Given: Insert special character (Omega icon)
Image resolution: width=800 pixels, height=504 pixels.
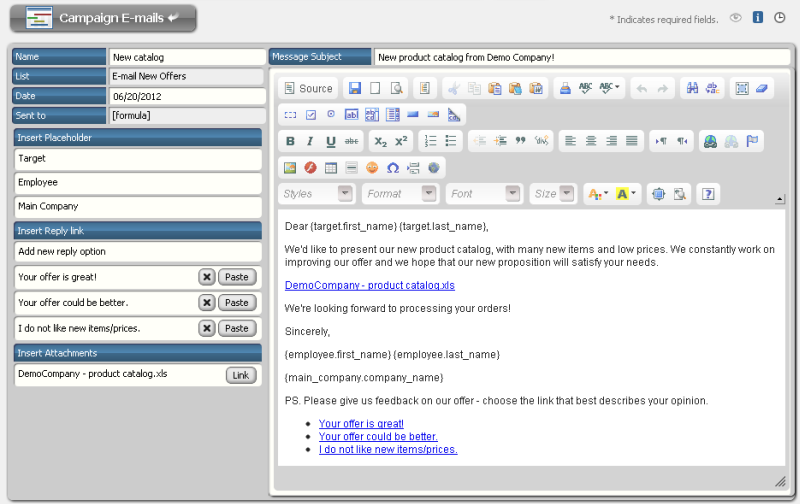Looking at the screenshot, I should (393, 168).
